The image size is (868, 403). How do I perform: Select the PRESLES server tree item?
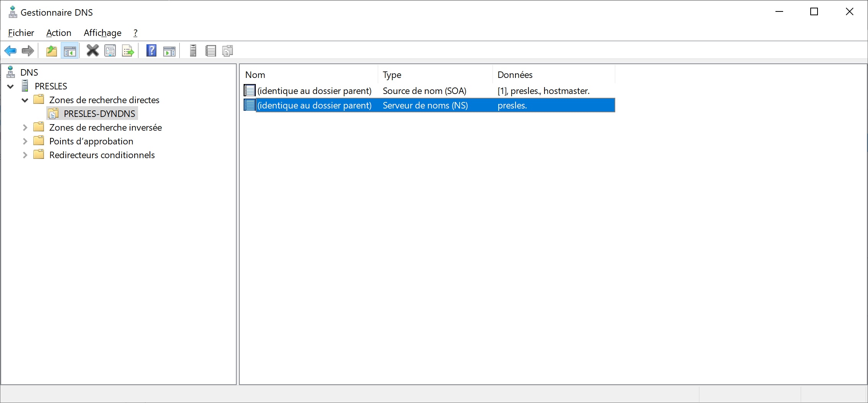51,86
